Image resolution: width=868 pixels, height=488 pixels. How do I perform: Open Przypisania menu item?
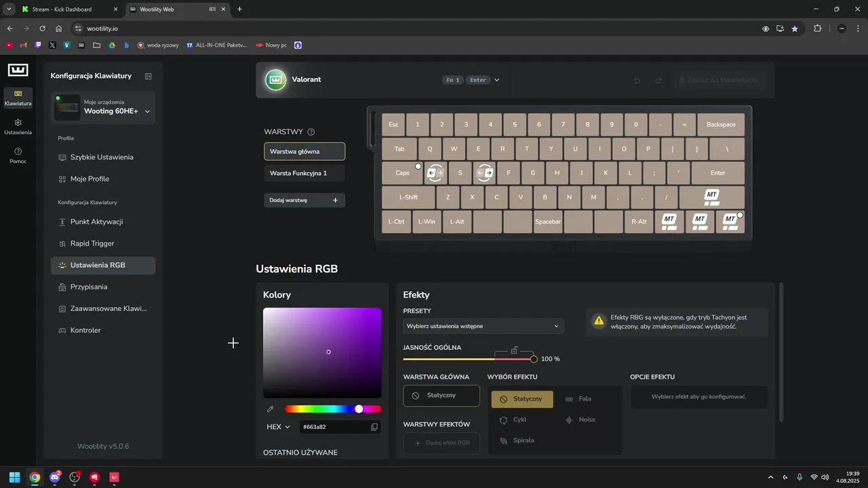coord(103,287)
